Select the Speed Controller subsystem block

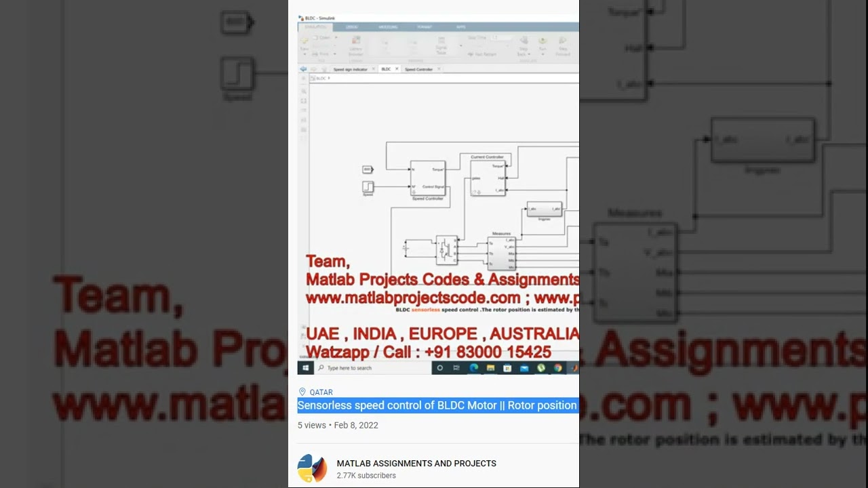point(428,178)
